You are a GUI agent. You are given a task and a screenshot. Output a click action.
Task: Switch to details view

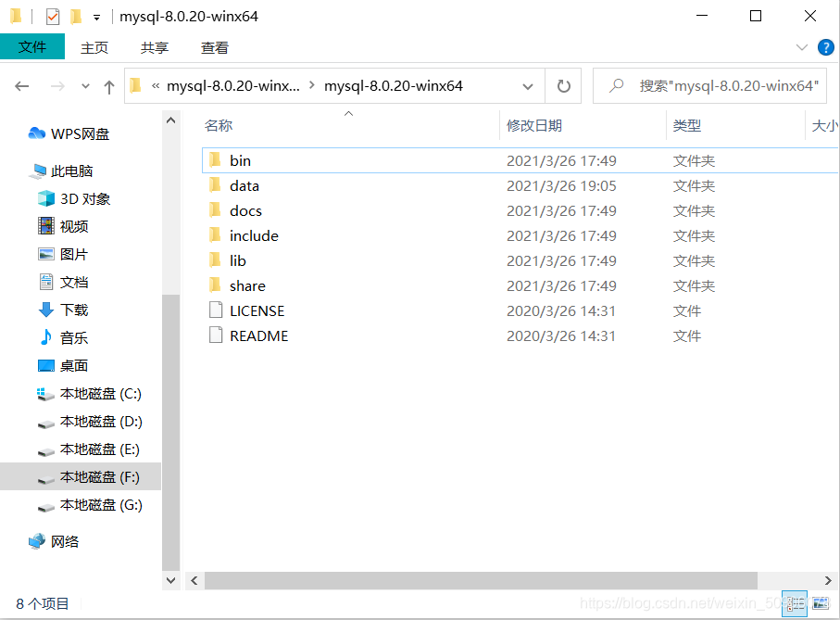795,604
